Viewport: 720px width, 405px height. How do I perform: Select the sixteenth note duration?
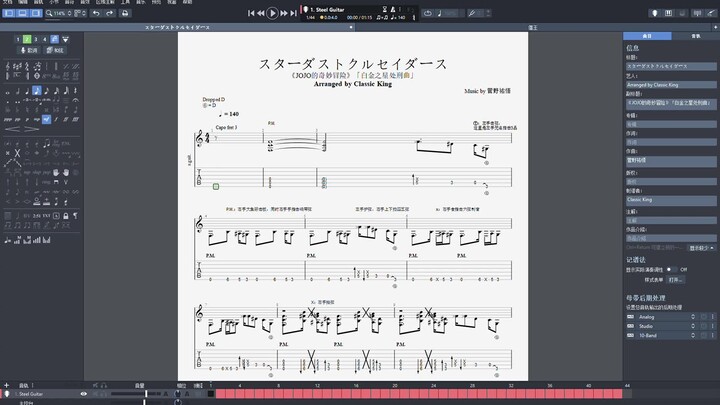tap(46, 91)
